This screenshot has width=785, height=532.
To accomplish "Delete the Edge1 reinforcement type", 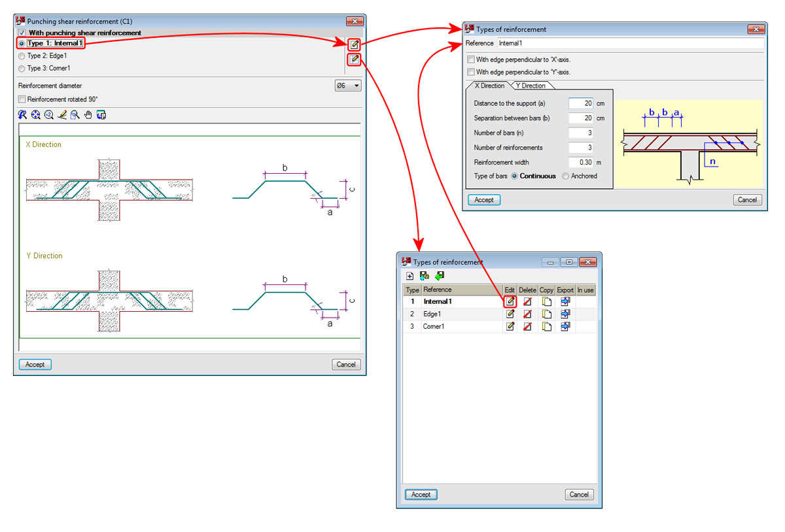I will point(527,314).
